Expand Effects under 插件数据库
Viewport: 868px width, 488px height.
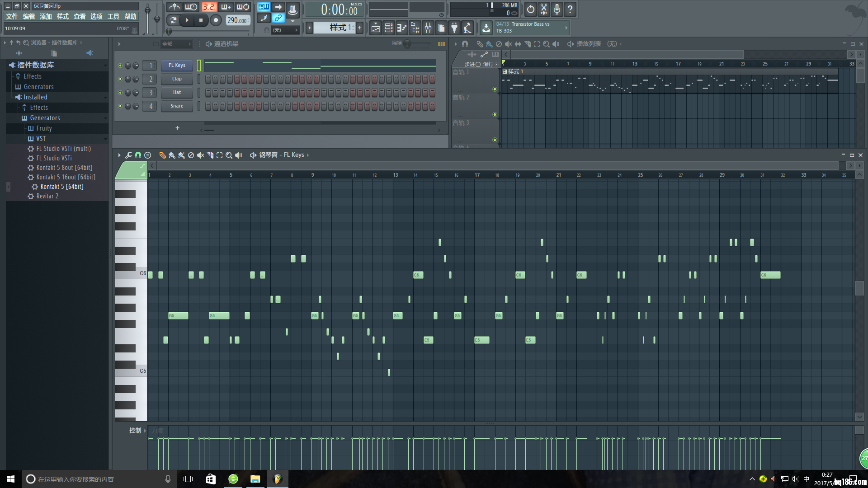click(x=33, y=76)
